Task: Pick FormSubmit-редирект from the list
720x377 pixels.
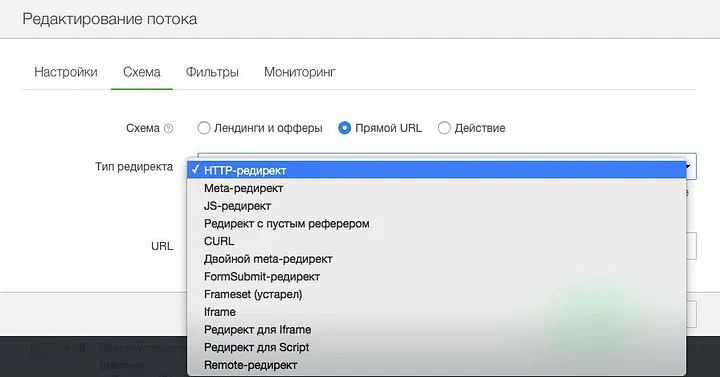Action: pos(436,276)
